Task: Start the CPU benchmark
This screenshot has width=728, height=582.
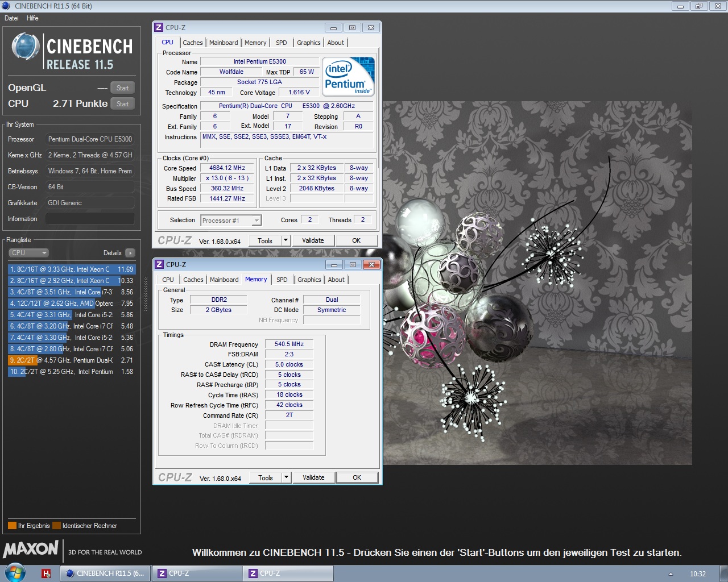Action: coord(123,104)
